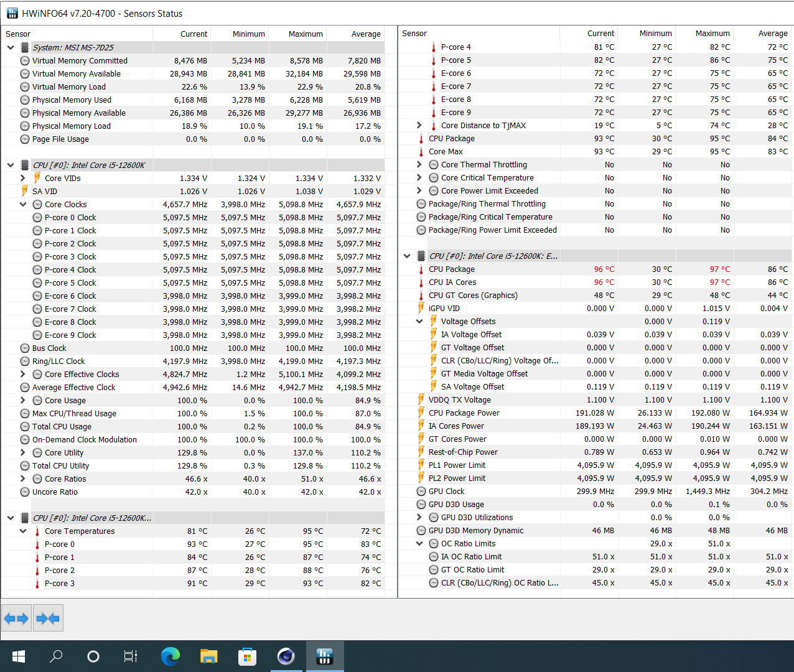Open the Windows Start menu

tap(18, 656)
